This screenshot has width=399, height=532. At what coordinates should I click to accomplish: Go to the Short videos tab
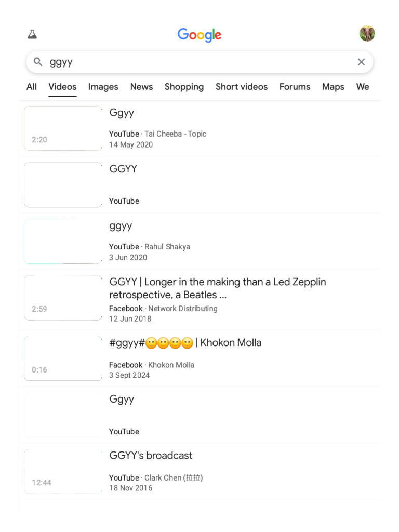tap(242, 87)
